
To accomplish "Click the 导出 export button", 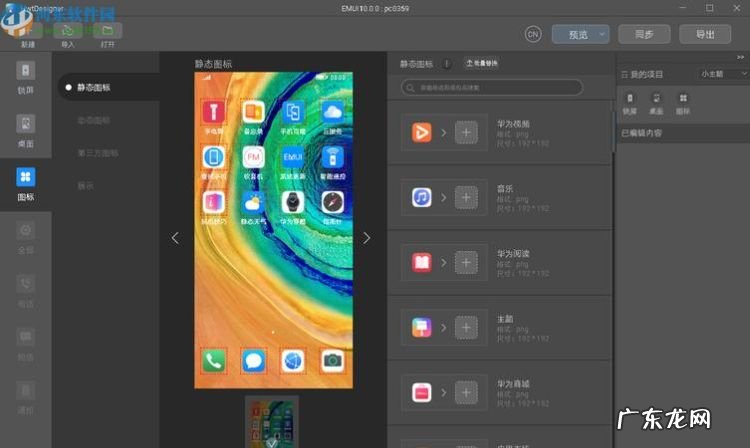I will (705, 34).
